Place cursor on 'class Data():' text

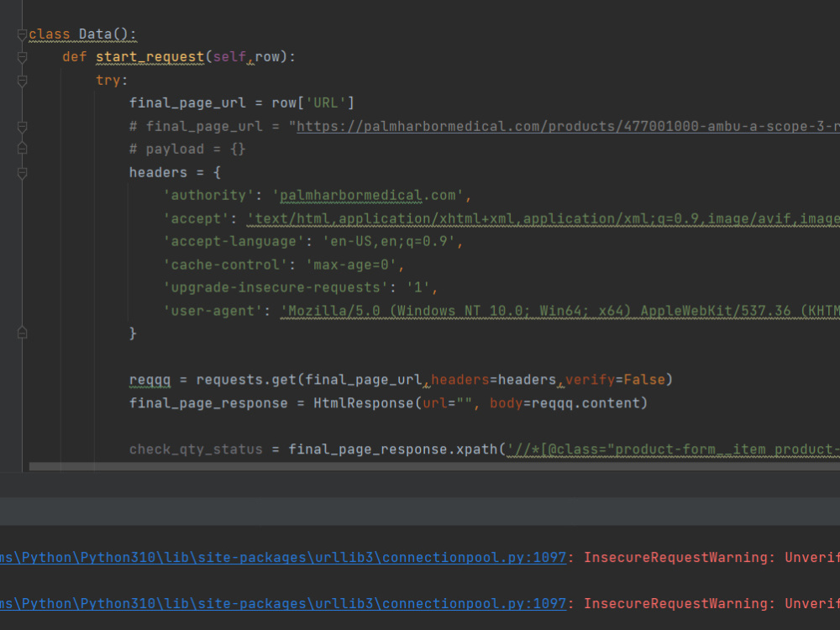pos(82,34)
